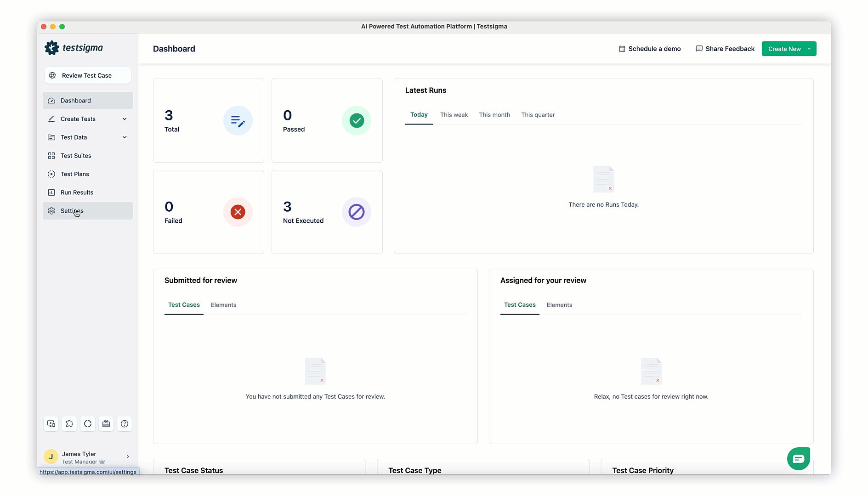Switch to the This week tab

tap(454, 115)
